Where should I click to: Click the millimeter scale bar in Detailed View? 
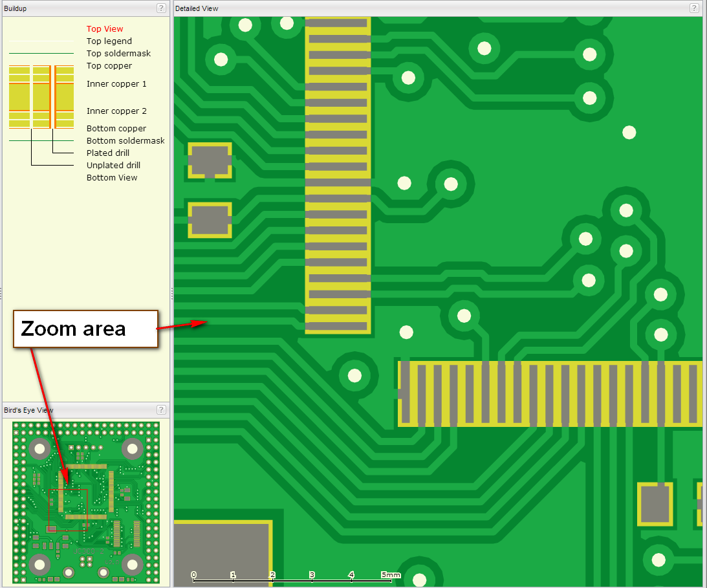[x=291, y=576]
